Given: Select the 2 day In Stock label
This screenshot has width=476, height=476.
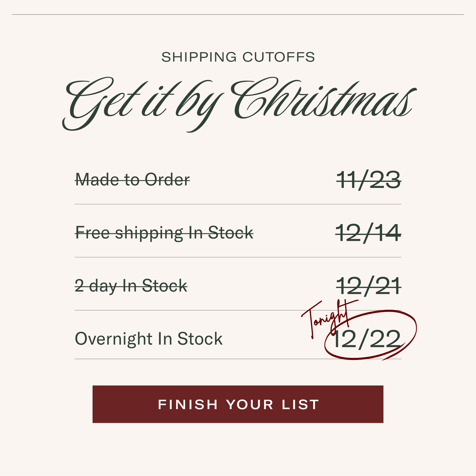Looking at the screenshot, I should [131, 286].
